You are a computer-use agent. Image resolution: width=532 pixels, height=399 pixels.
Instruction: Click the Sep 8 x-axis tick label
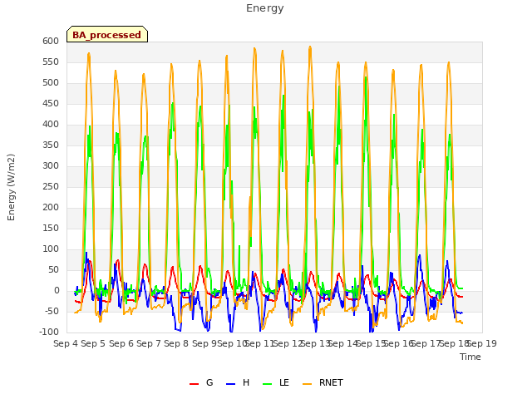176,343
